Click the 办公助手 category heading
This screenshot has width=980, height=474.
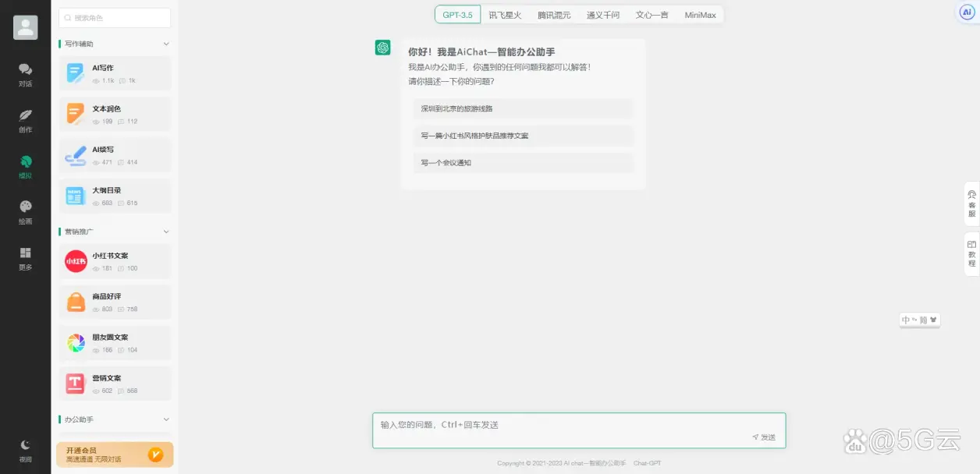(79, 419)
